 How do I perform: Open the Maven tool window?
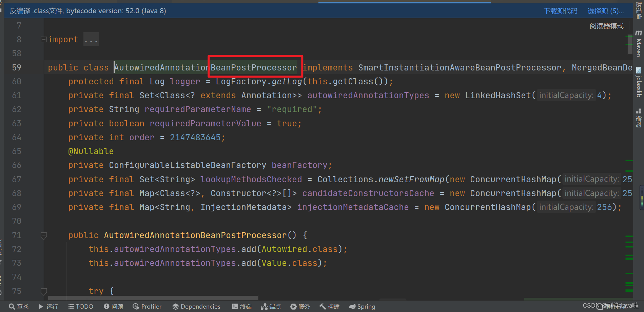click(x=639, y=42)
